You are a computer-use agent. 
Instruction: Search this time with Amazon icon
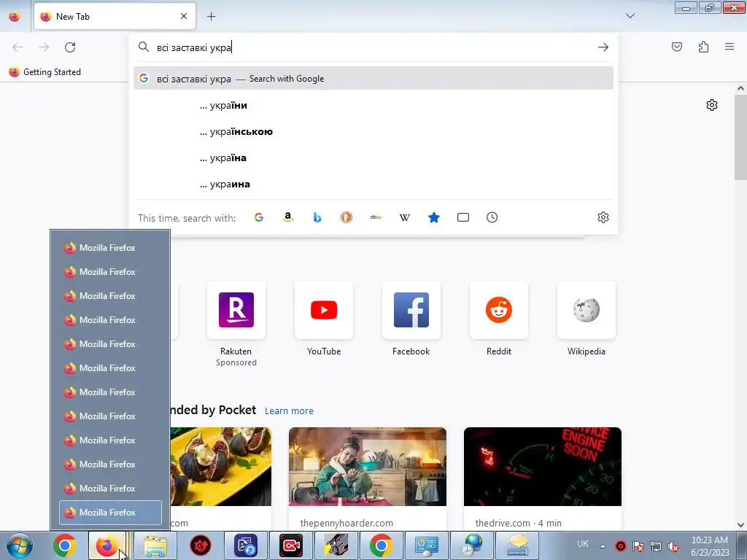[x=287, y=217]
